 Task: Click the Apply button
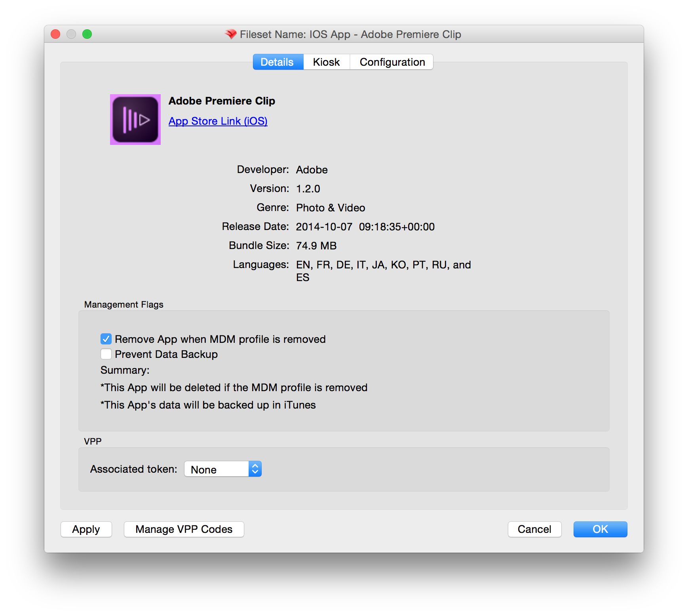(x=86, y=529)
